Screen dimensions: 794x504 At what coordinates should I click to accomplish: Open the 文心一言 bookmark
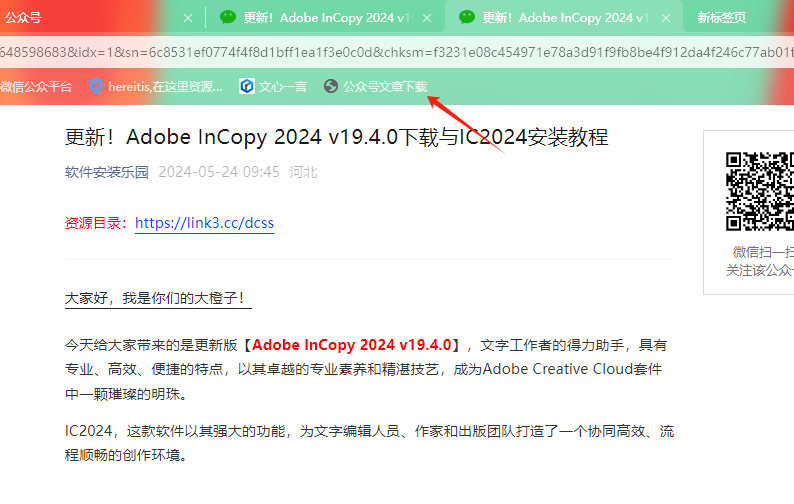pyautogui.click(x=273, y=87)
